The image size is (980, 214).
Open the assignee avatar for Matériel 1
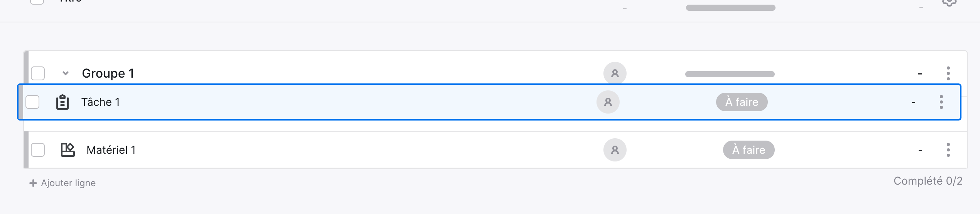click(615, 150)
